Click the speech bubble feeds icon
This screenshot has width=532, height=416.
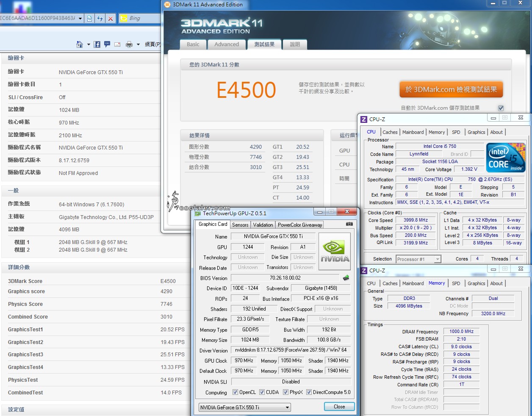[107, 44]
